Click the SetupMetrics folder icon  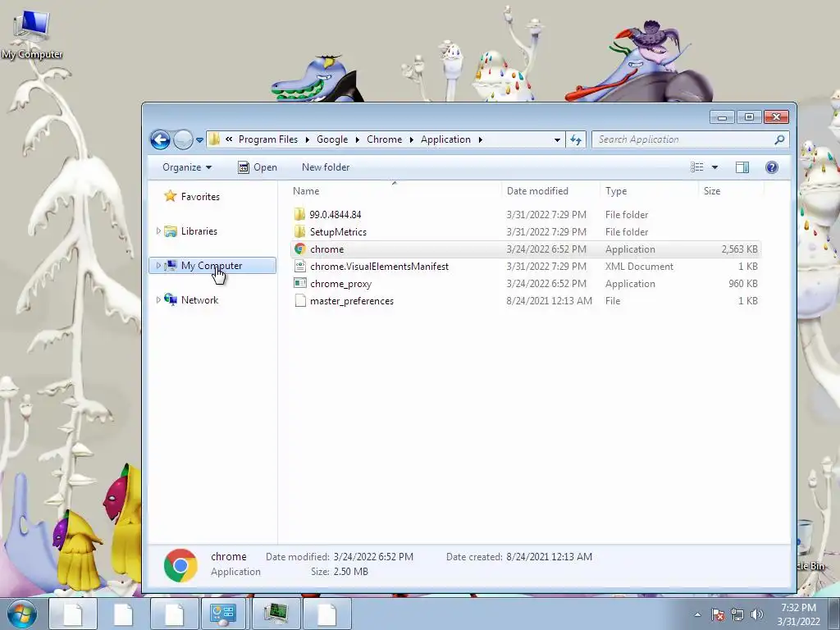[299, 231]
